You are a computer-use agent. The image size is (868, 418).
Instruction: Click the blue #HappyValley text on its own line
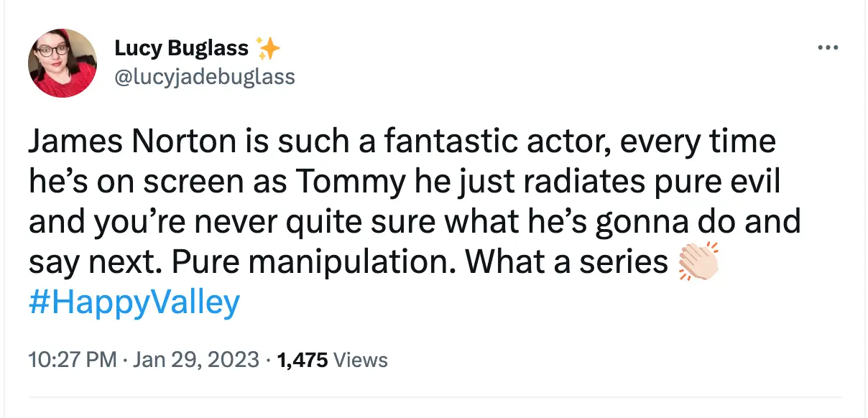point(134,302)
